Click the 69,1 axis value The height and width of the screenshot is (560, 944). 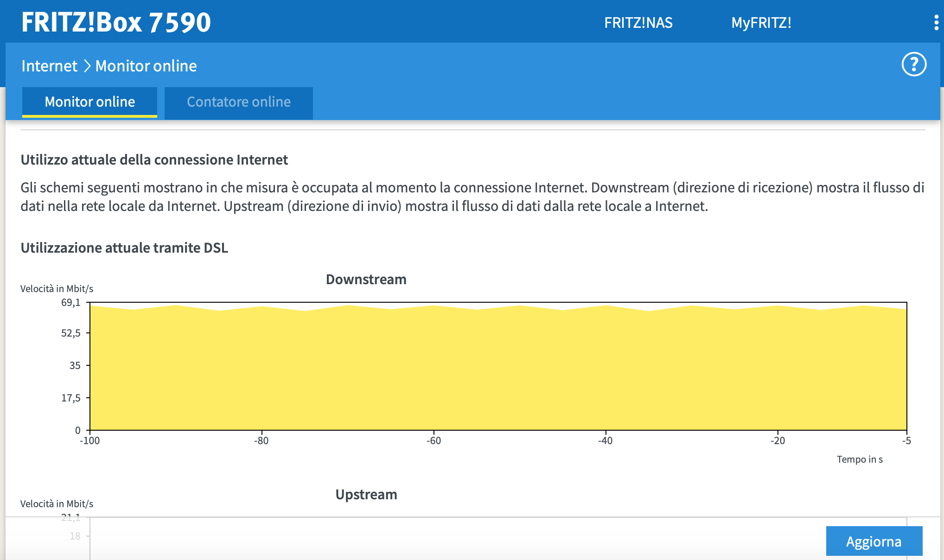click(70, 303)
